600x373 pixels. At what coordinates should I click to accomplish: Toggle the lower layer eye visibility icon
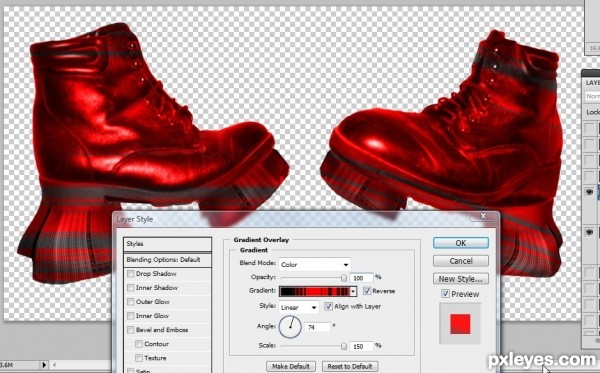590,232
